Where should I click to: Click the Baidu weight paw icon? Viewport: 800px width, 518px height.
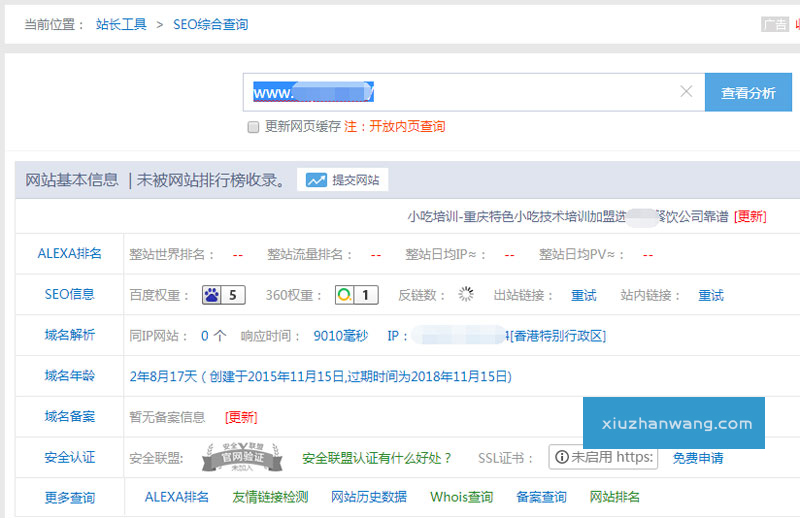pyautogui.click(x=211, y=295)
